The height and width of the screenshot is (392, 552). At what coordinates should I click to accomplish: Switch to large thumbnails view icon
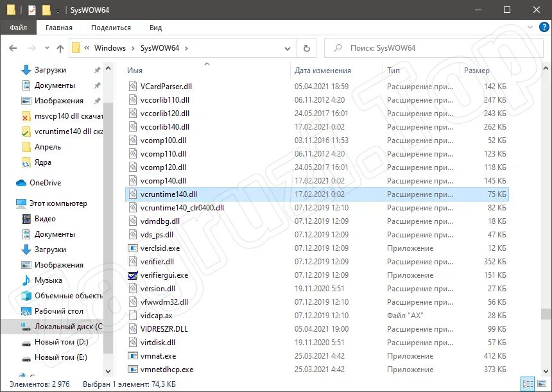coord(543,384)
